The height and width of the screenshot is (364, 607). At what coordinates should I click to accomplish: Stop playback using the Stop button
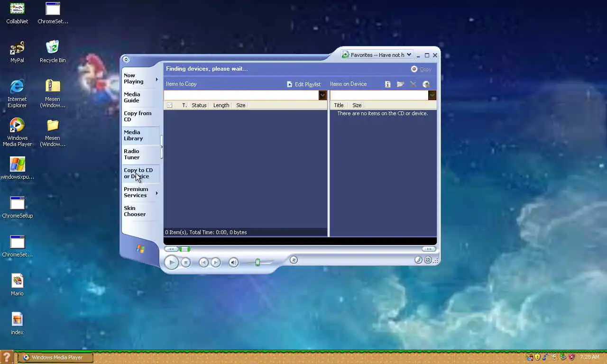186,262
